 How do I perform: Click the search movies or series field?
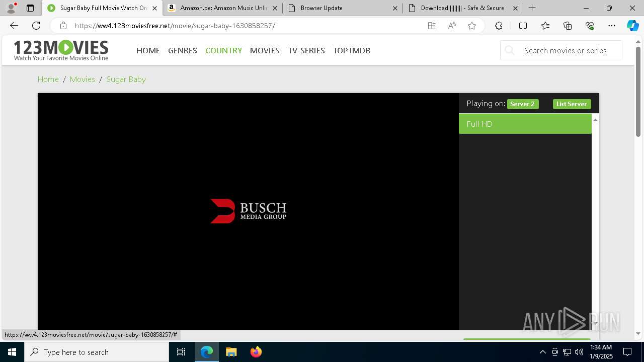(561, 50)
